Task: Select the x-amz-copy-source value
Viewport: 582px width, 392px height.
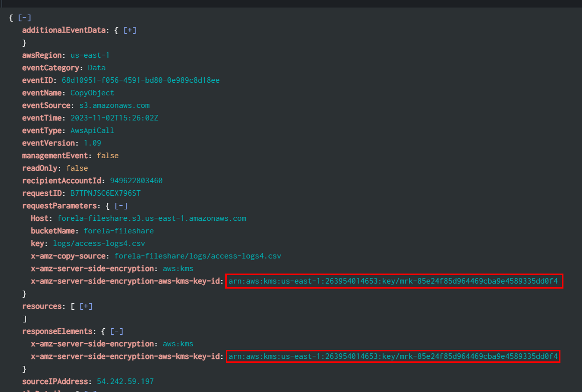Action: (x=198, y=256)
